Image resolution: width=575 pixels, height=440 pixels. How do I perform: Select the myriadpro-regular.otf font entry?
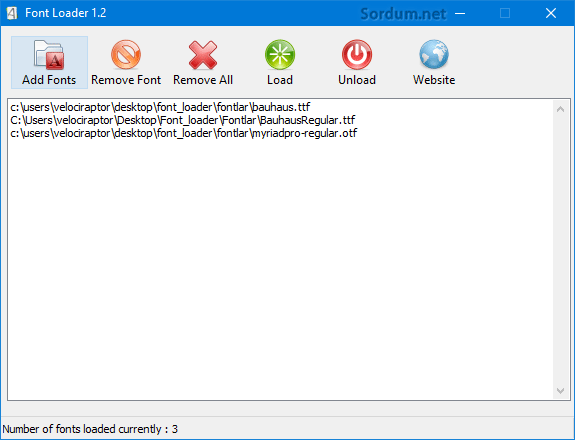point(184,133)
